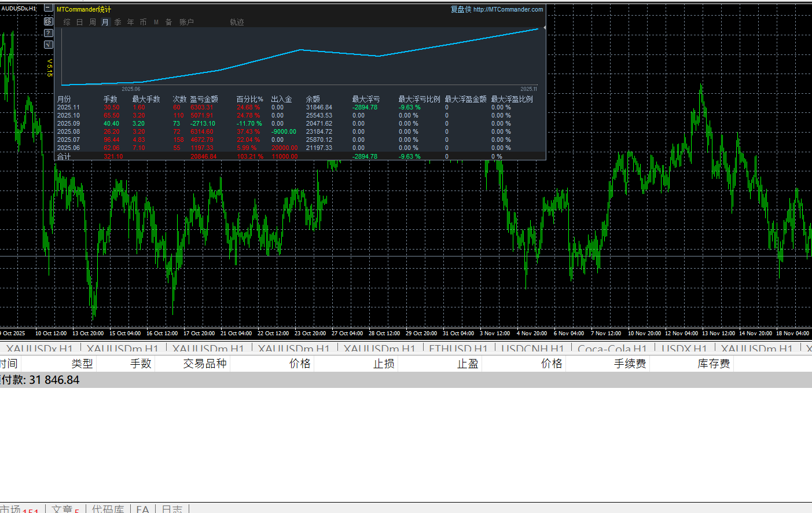Select the 2025.11 month row label

pyautogui.click(x=68, y=107)
